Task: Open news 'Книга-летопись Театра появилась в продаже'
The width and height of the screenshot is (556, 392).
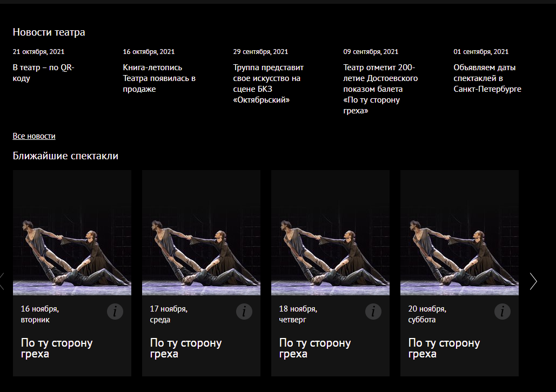Action: pyautogui.click(x=159, y=78)
